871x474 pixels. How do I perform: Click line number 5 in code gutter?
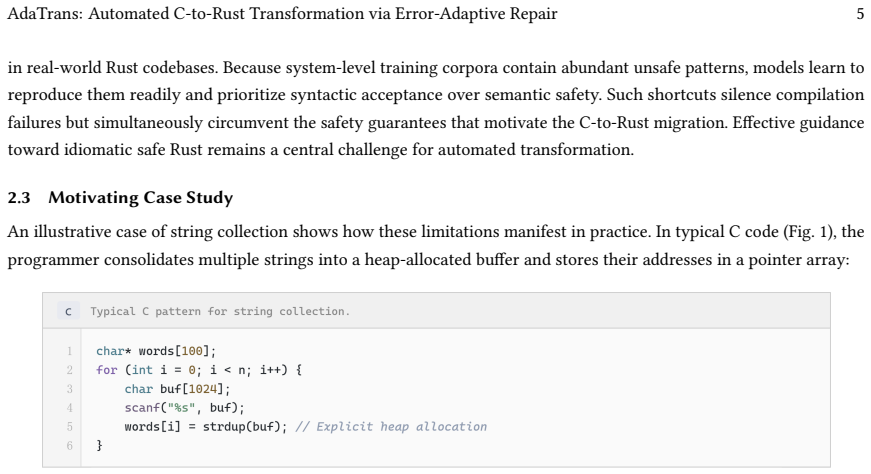(69, 427)
